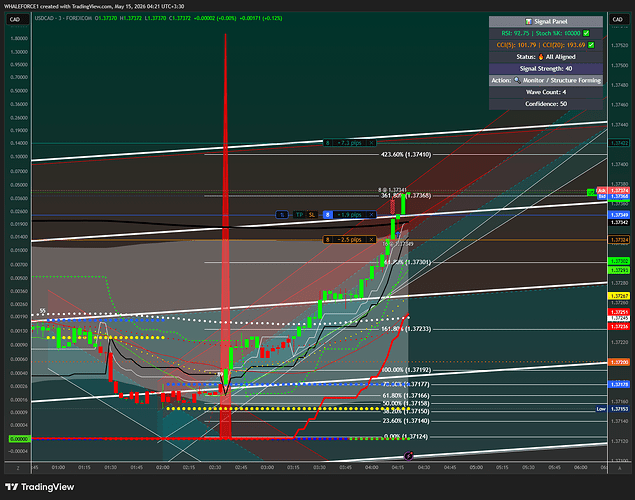This screenshot has height=500, width=635.
Task: Click the reverse position arrows icon
Action: pos(282,215)
